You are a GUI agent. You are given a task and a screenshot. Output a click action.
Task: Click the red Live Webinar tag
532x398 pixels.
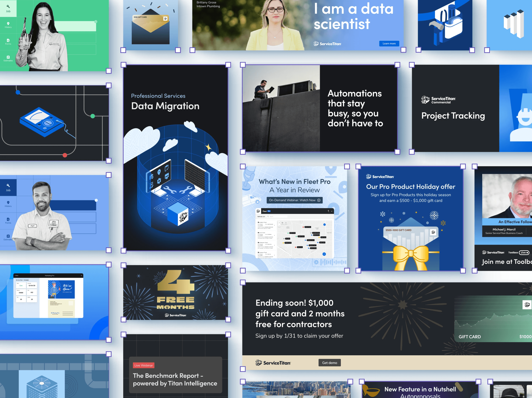(144, 365)
